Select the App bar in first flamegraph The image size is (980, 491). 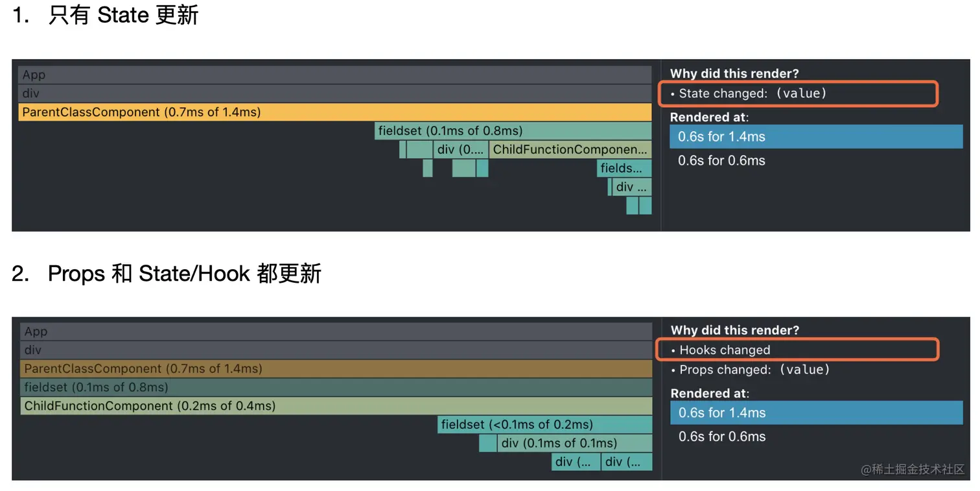pyautogui.click(x=334, y=75)
